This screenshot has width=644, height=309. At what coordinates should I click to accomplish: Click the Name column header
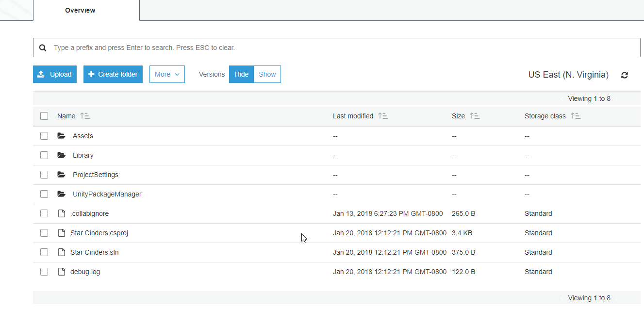tap(66, 116)
